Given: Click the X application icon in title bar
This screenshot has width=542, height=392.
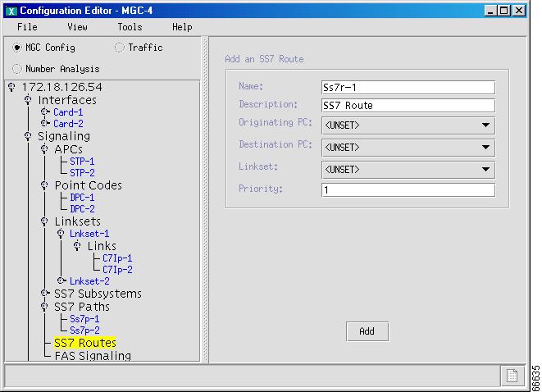Looking at the screenshot, I should (11, 10).
